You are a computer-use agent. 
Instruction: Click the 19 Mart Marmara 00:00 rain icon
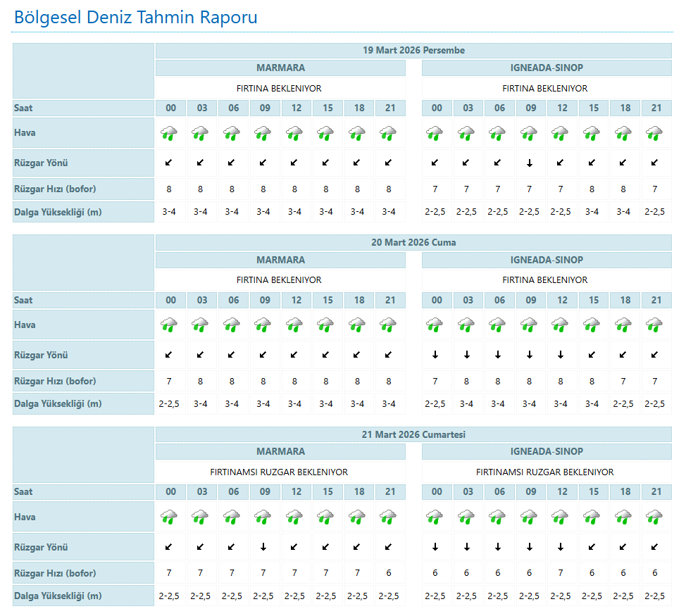(169, 133)
